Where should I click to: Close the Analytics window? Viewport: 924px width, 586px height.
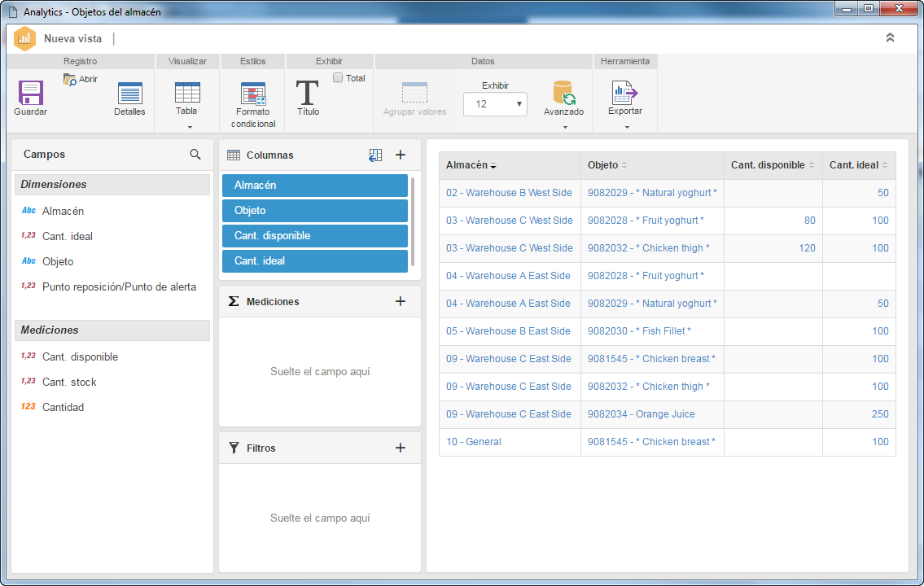(899, 8)
